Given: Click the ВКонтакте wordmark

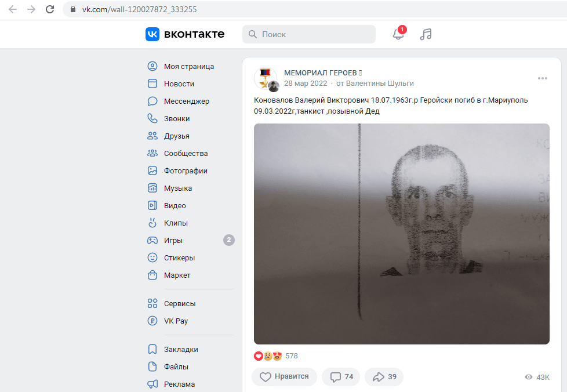Looking at the screenshot, I should (194, 34).
